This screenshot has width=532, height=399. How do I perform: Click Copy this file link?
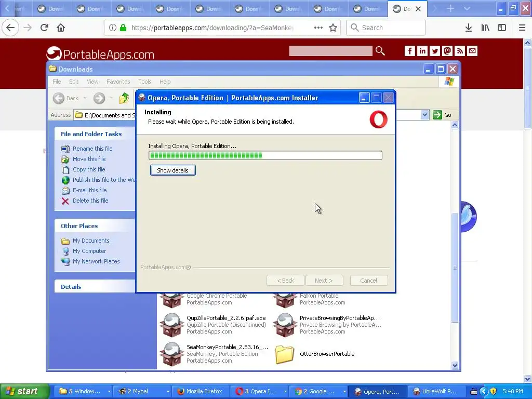[89, 169]
